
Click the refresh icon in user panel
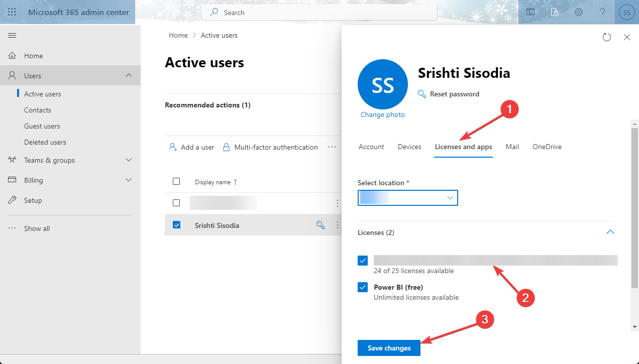click(x=607, y=37)
